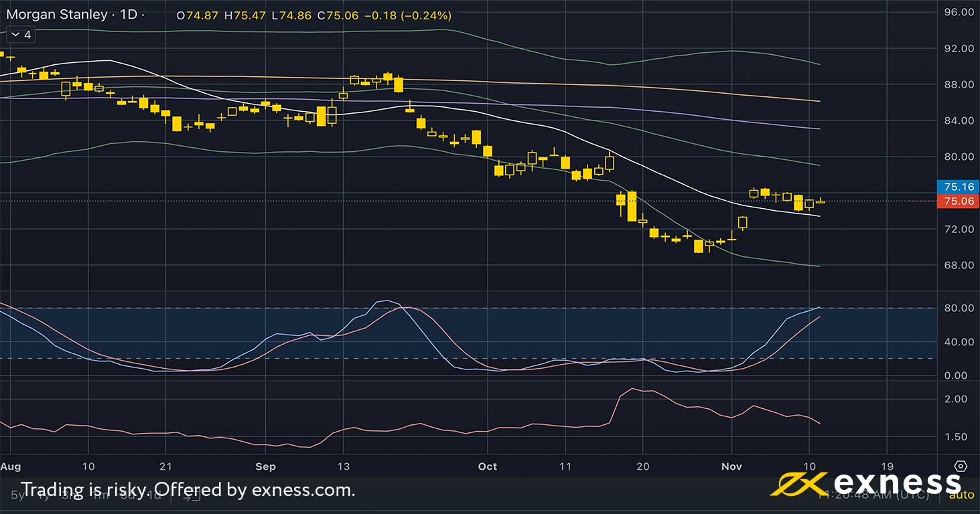
Task: Click the 80.00 level on oscillator scale
Action: coord(959,308)
